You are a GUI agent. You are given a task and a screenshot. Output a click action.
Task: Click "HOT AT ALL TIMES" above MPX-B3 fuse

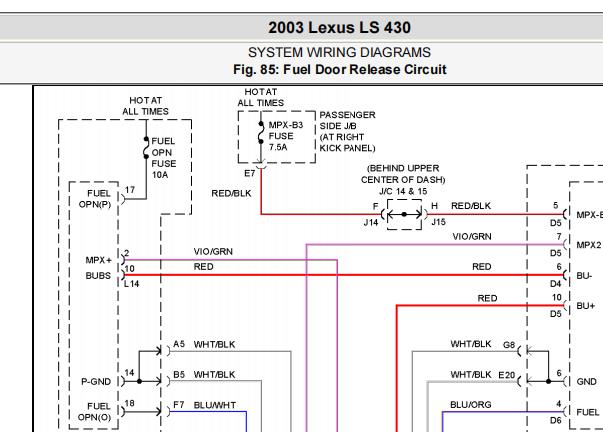pos(260,97)
